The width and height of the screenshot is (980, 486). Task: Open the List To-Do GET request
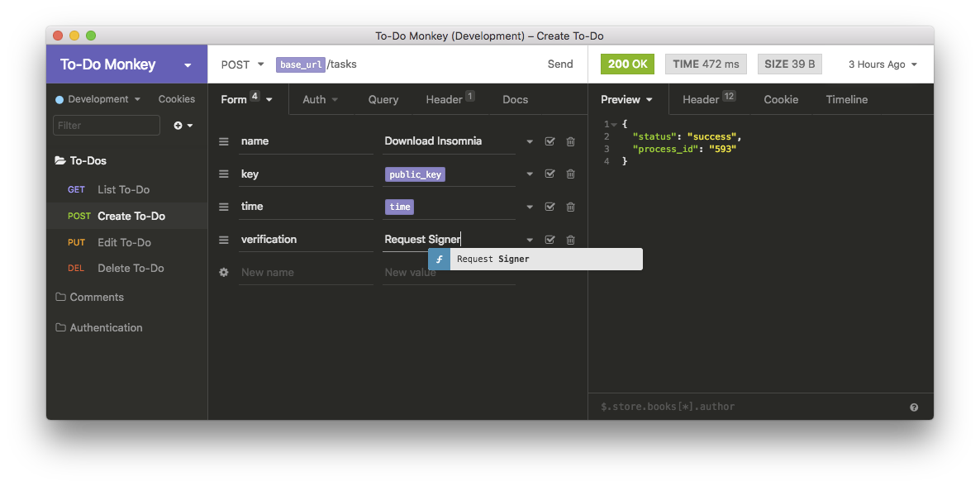(127, 189)
